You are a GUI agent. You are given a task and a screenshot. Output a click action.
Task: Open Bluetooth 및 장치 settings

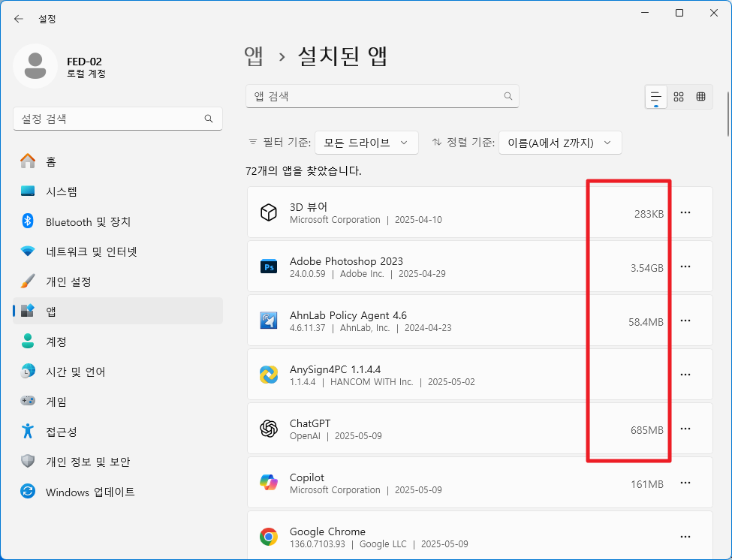[x=118, y=221]
